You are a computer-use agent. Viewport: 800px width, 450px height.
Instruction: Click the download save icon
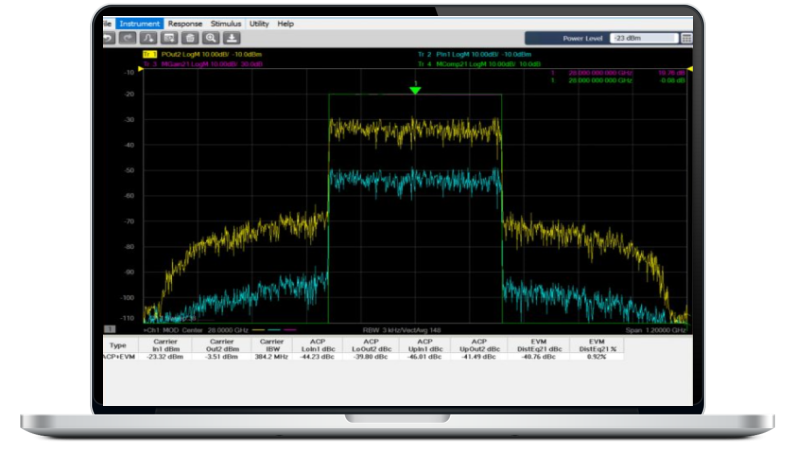click(x=231, y=37)
